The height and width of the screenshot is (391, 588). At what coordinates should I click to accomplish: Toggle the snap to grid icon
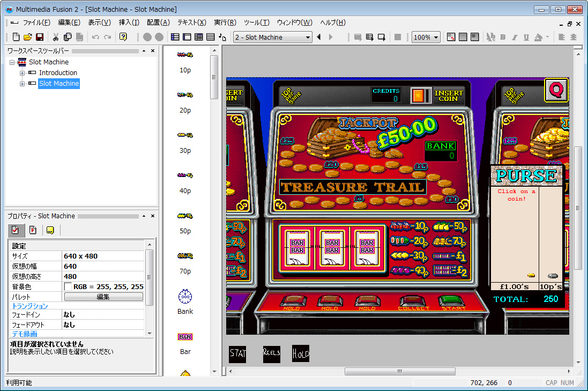[x=475, y=37]
